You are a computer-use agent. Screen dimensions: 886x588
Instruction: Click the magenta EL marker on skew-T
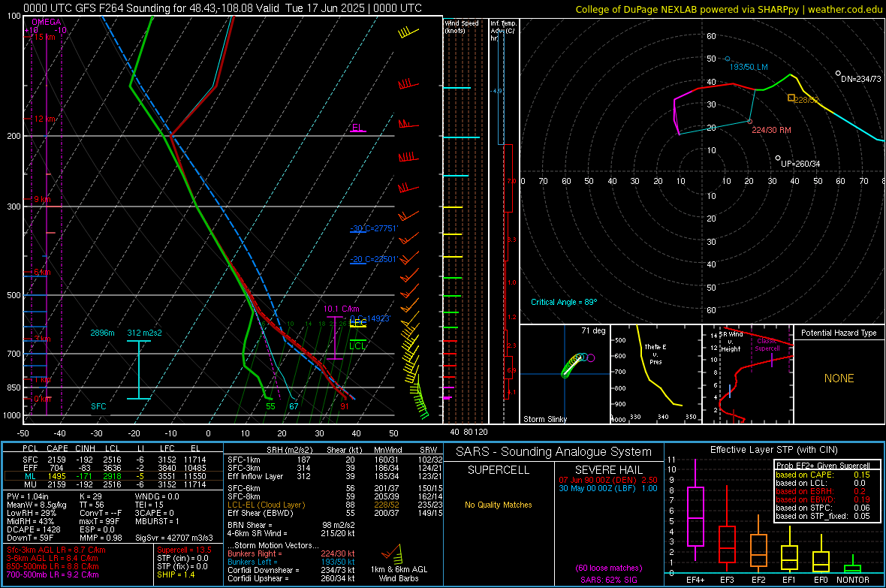(x=358, y=128)
